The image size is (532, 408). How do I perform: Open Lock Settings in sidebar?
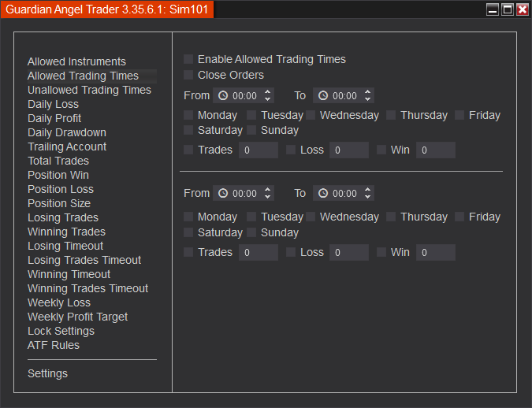pyautogui.click(x=61, y=331)
